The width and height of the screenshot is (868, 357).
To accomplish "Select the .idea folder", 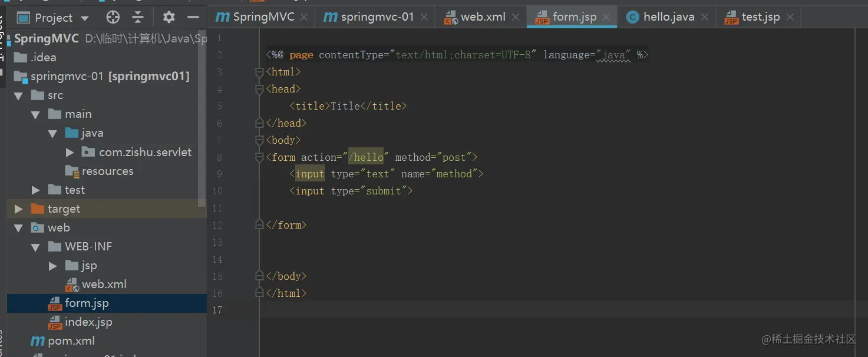I will [103, 57].
